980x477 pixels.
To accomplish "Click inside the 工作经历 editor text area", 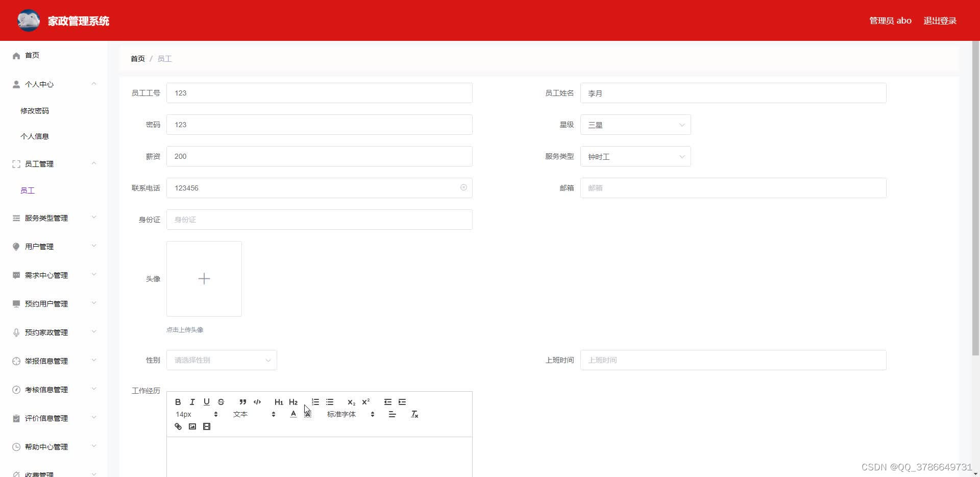I will coord(320,457).
